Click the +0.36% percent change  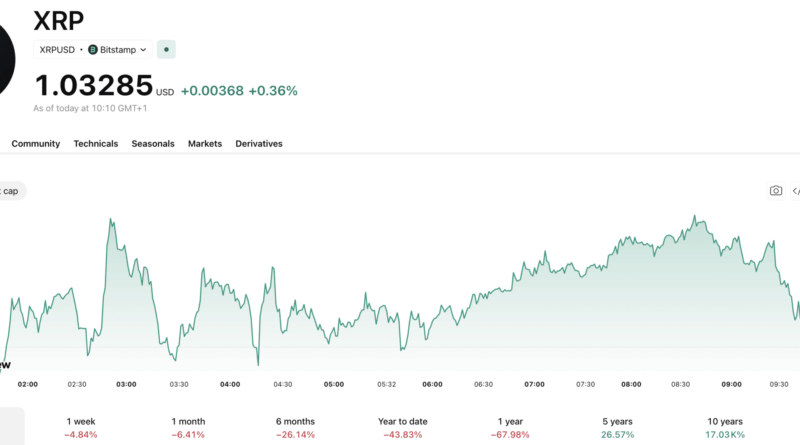coord(273,91)
